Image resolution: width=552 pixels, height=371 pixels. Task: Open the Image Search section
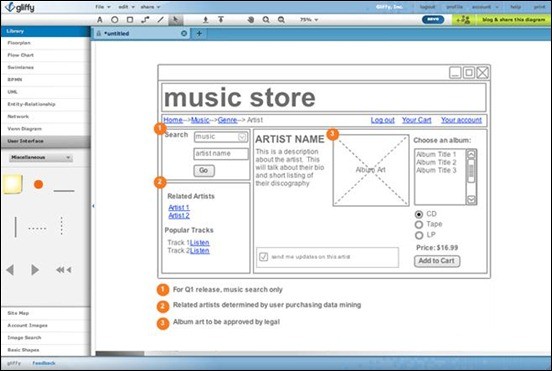point(46,338)
